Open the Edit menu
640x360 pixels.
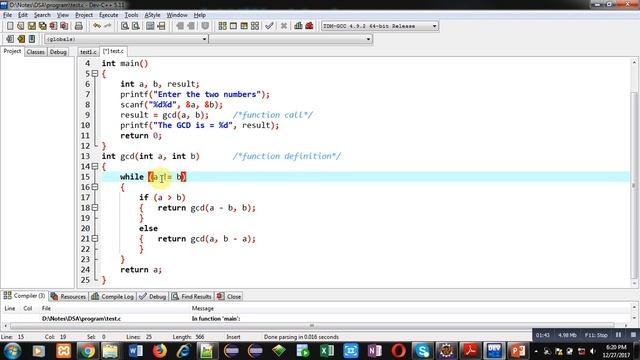[x=23, y=15]
